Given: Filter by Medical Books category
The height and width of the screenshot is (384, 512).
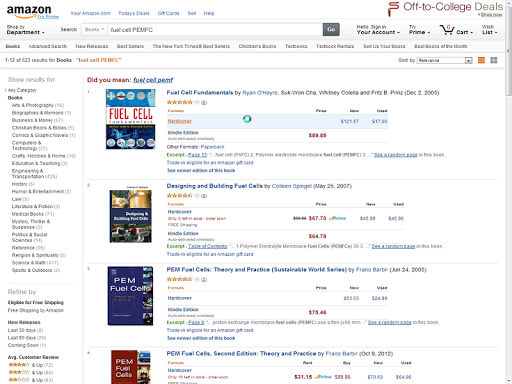Looking at the screenshot, I should (28, 214).
